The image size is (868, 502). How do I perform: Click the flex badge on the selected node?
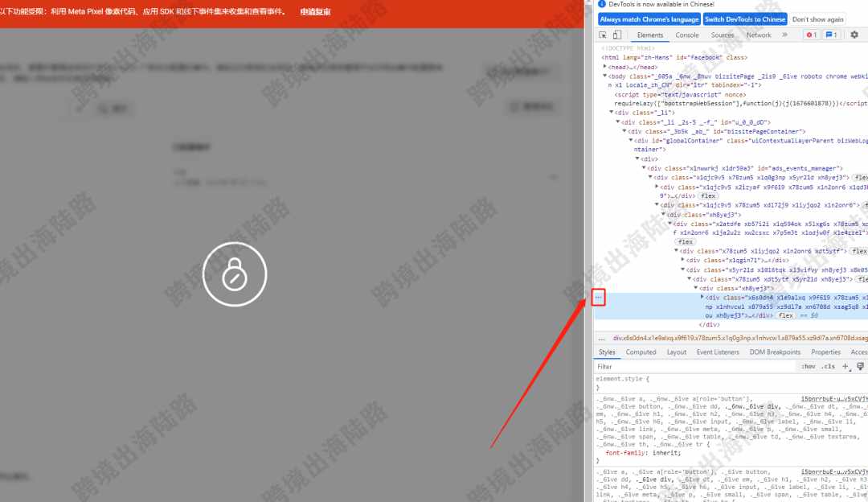tap(785, 315)
